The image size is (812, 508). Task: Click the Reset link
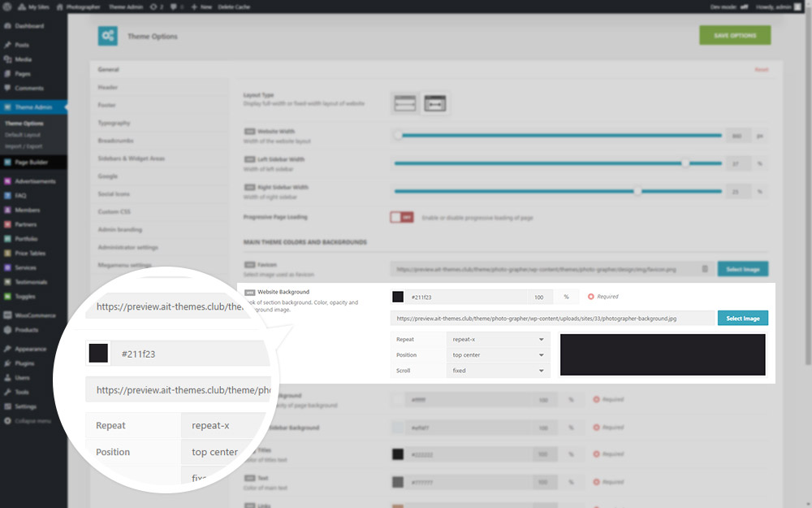click(x=762, y=69)
